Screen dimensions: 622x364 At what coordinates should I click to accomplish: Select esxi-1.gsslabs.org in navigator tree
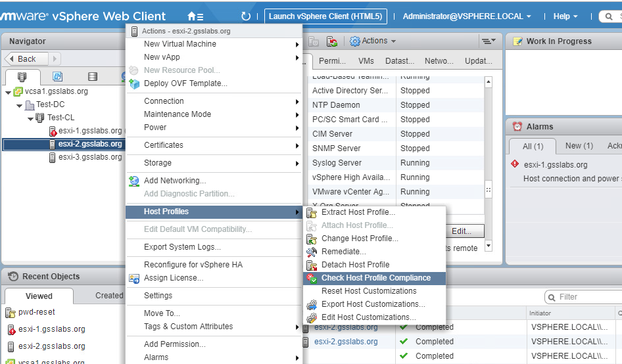[90, 131]
